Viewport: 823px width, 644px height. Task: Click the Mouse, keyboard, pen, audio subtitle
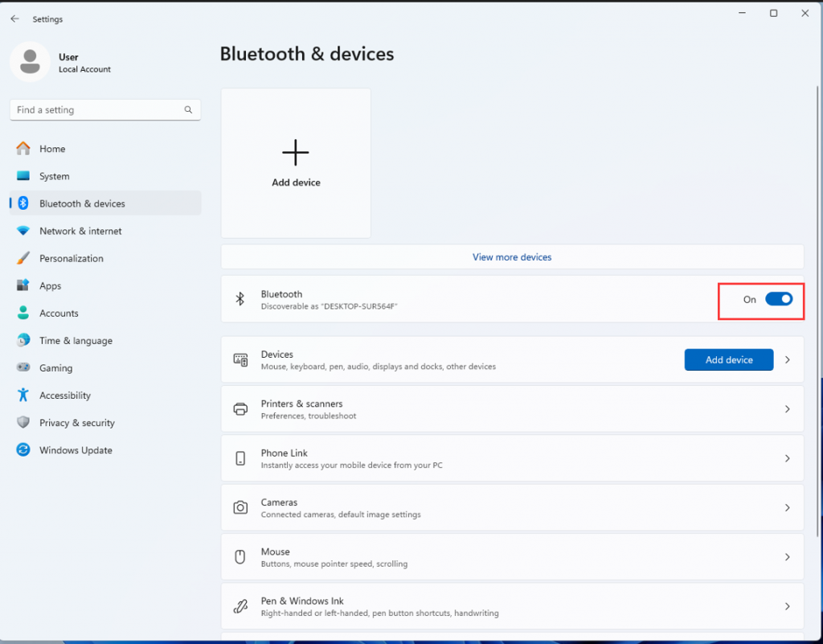click(x=378, y=367)
